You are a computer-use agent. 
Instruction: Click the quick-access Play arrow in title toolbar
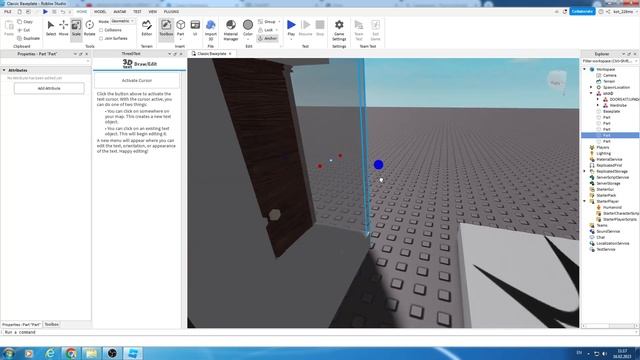[x=45, y=12]
